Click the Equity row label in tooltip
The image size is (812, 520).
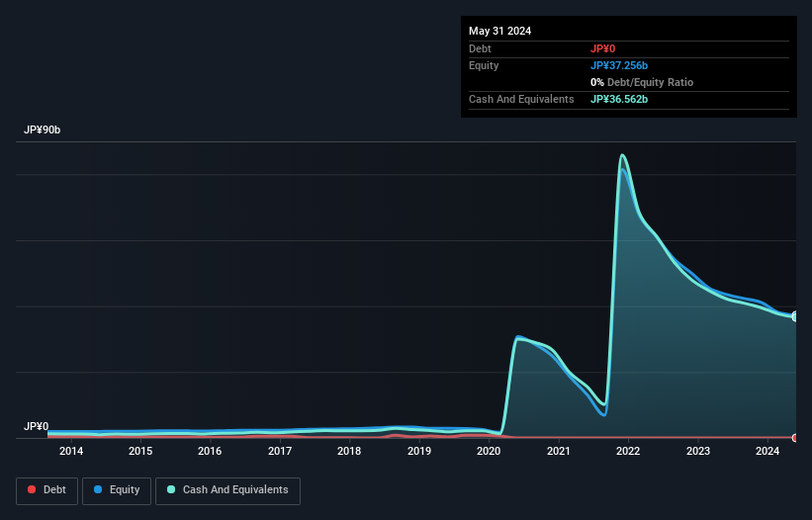484,65
